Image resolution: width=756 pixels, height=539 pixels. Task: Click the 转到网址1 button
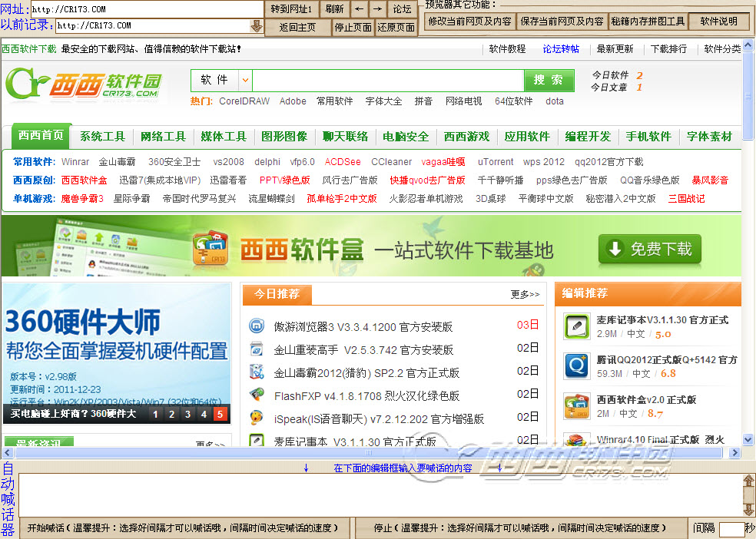point(291,9)
